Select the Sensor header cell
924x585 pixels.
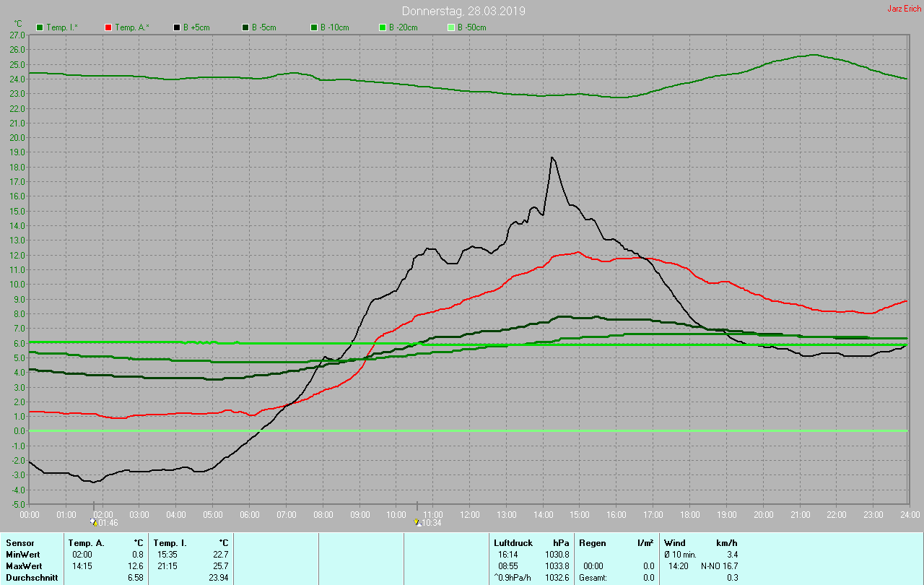tap(19, 542)
